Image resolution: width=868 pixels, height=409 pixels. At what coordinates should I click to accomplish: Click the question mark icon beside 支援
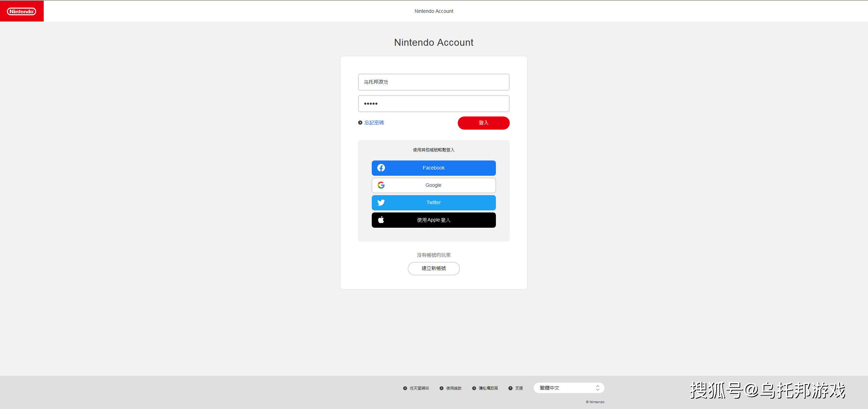[x=510, y=388]
